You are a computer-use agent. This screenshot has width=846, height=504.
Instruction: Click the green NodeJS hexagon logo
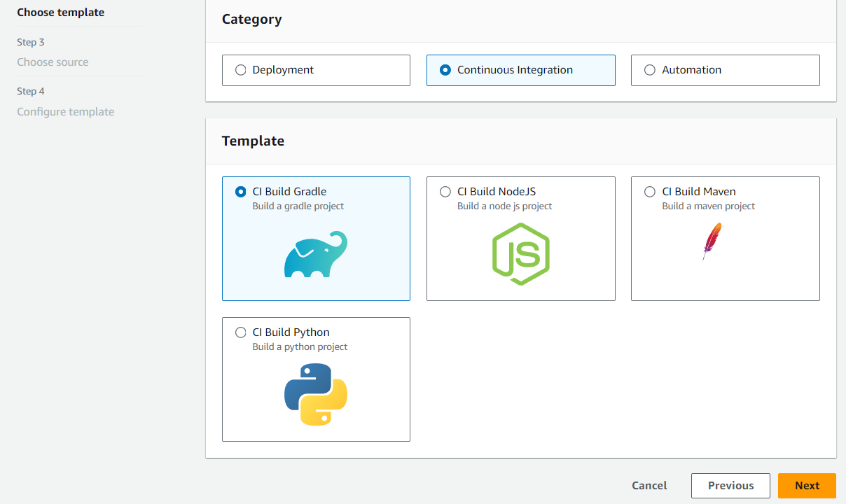pos(520,254)
